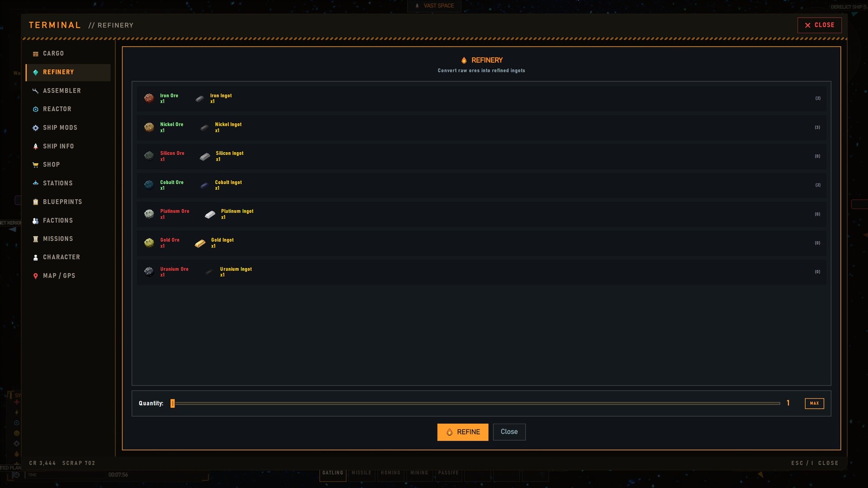
Task: Open the Reactor panel
Action: [x=68, y=109]
